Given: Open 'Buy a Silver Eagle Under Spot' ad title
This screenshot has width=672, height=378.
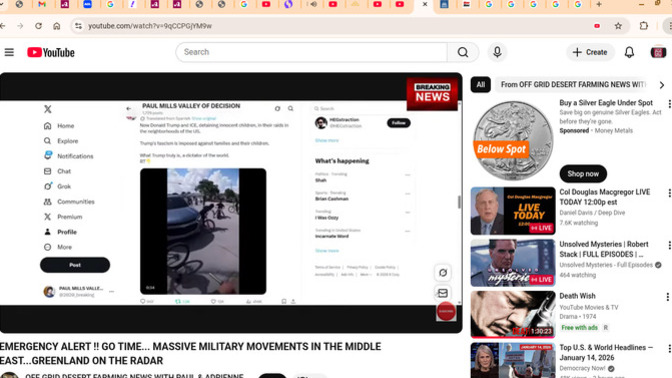Looking at the screenshot, I should click(x=606, y=103).
